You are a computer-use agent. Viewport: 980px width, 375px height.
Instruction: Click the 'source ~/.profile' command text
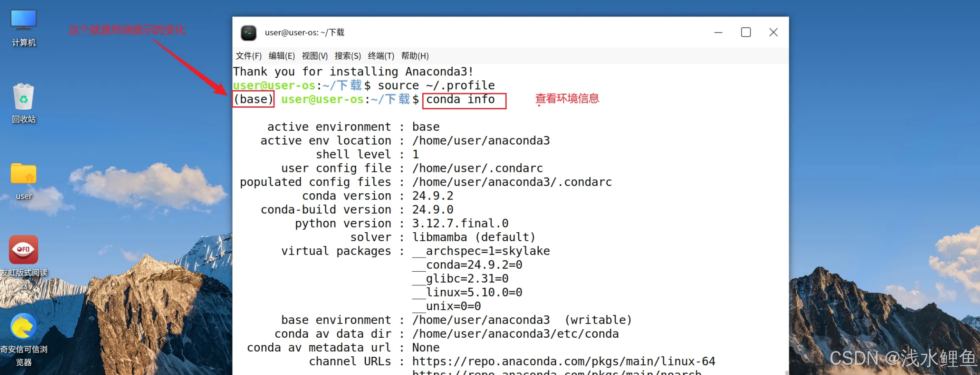pos(436,86)
